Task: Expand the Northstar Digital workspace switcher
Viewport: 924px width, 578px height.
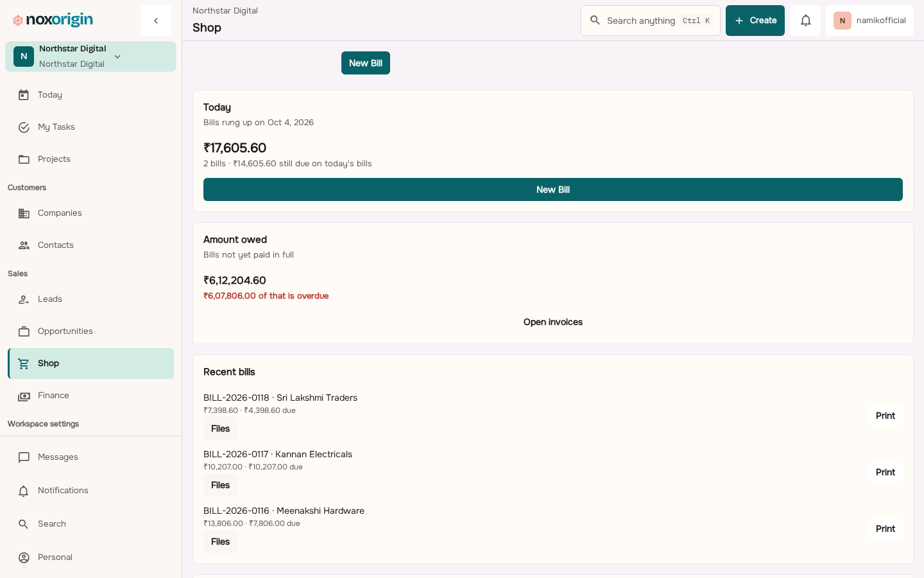Action: [x=90, y=57]
